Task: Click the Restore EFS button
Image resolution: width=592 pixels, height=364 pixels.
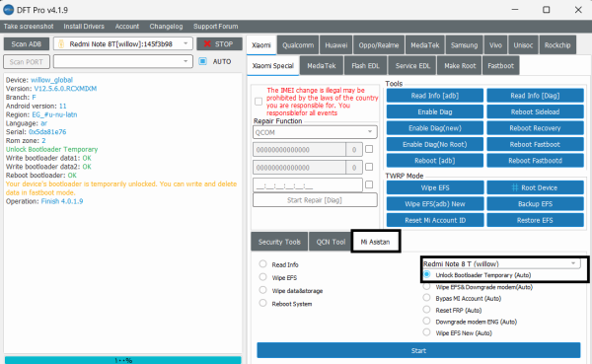Action: 535,220
